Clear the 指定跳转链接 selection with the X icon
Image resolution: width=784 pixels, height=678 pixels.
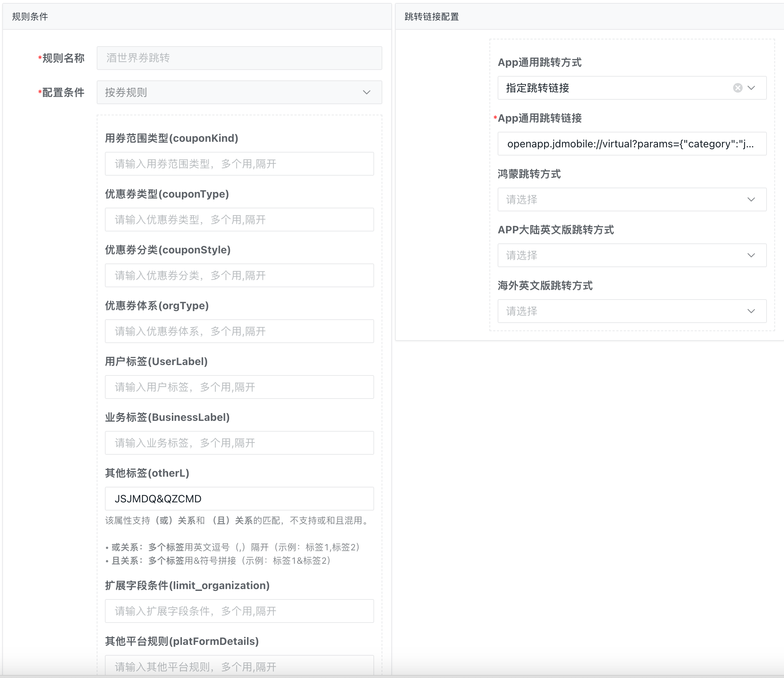[738, 88]
